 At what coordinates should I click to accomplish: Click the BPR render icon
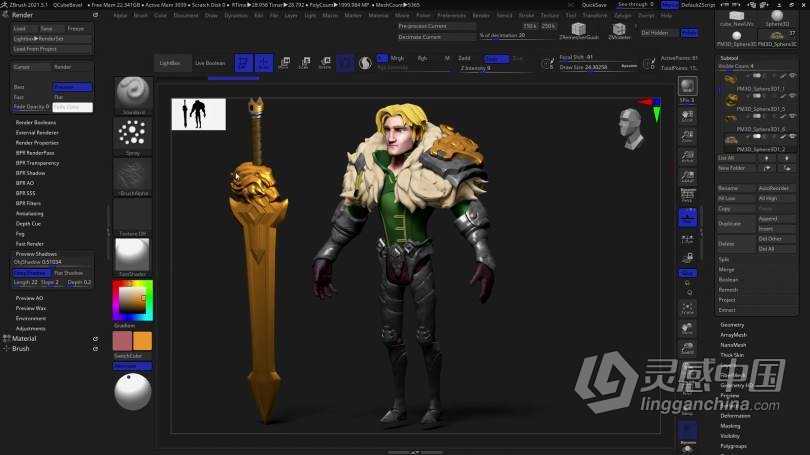click(x=688, y=86)
